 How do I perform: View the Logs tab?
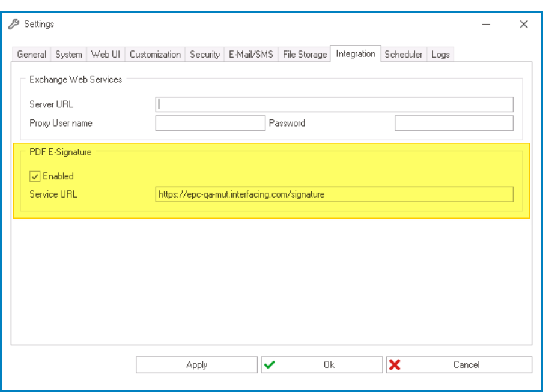[x=440, y=54]
